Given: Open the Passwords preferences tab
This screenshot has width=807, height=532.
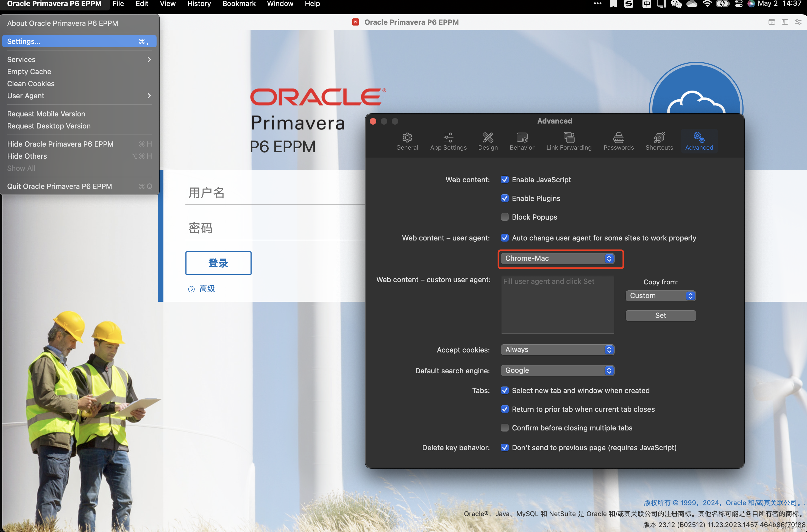Looking at the screenshot, I should coord(618,141).
